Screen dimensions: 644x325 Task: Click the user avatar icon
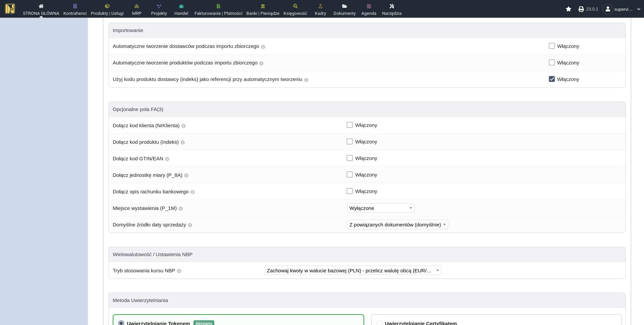click(608, 9)
